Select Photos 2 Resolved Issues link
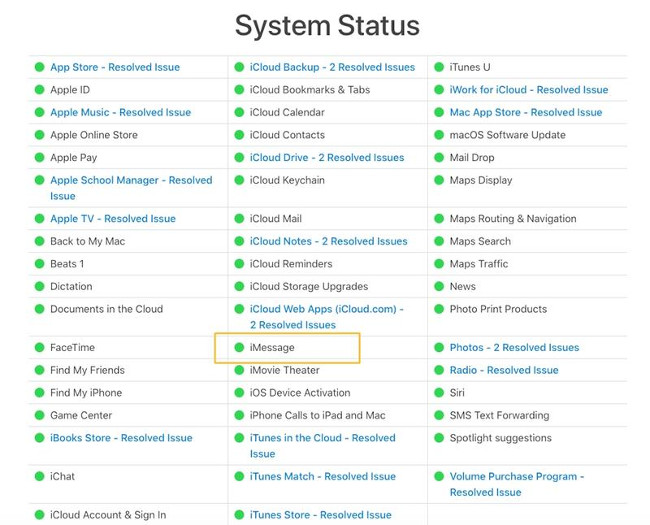This screenshot has height=525, width=650. pyautogui.click(x=514, y=348)
